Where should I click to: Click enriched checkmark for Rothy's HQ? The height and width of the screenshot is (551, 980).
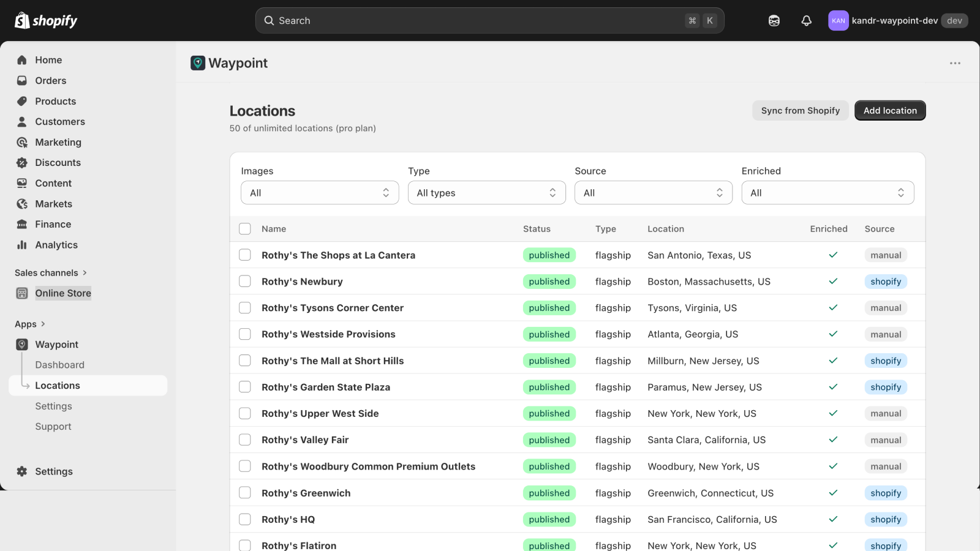pos(833,519)
